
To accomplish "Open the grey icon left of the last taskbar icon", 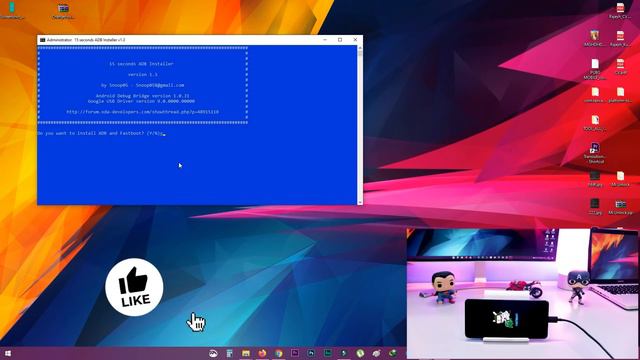I will tap(376, 353).
